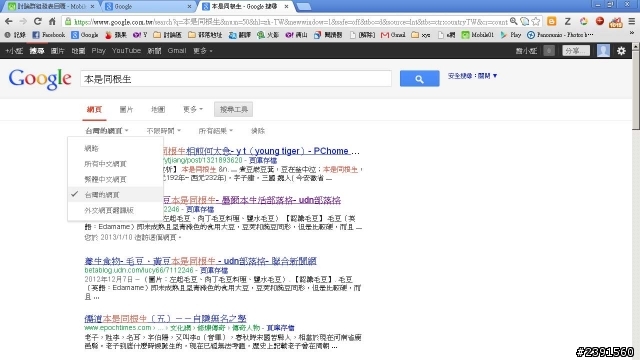Viewport: 640px width, 360px height.
Task: Choose 繁體中文網頁 from the dropdown list
Action: point(116,179)
